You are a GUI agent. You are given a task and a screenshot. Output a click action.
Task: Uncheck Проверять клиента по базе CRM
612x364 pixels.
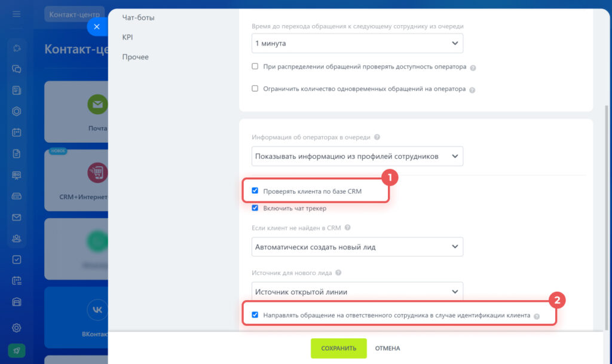[x=255, y=191]
